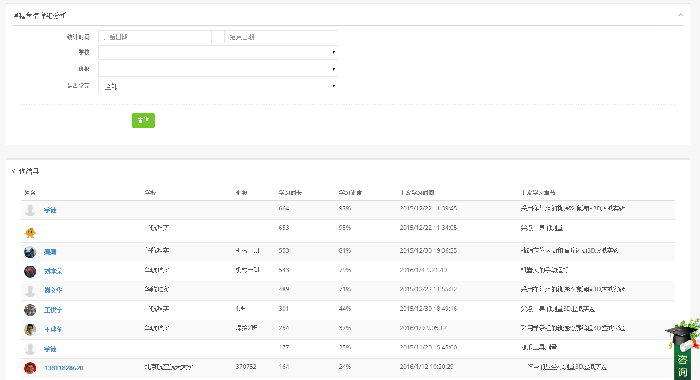The height and width of the screenshot is (380, 700).
Task: Click the study duration column header
Action: coord(290,192)
